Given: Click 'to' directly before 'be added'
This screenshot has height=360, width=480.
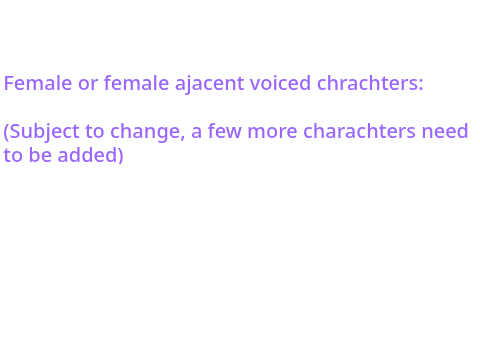Looking at the screenshot, I should click(13, 155).
